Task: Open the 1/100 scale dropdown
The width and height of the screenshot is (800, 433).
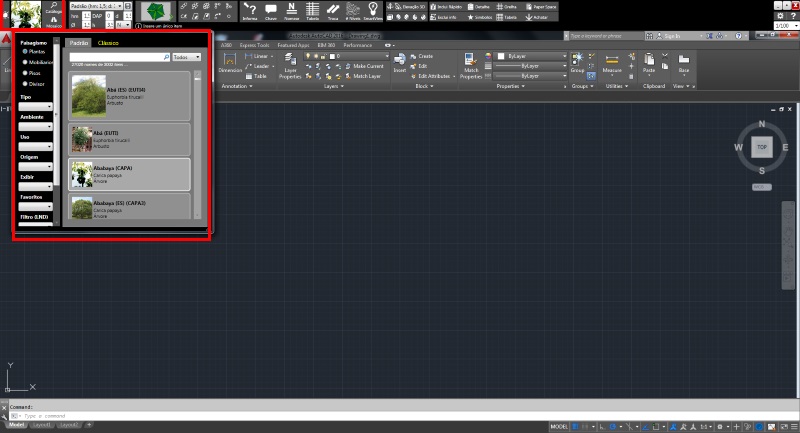Action: coord(786,26)
